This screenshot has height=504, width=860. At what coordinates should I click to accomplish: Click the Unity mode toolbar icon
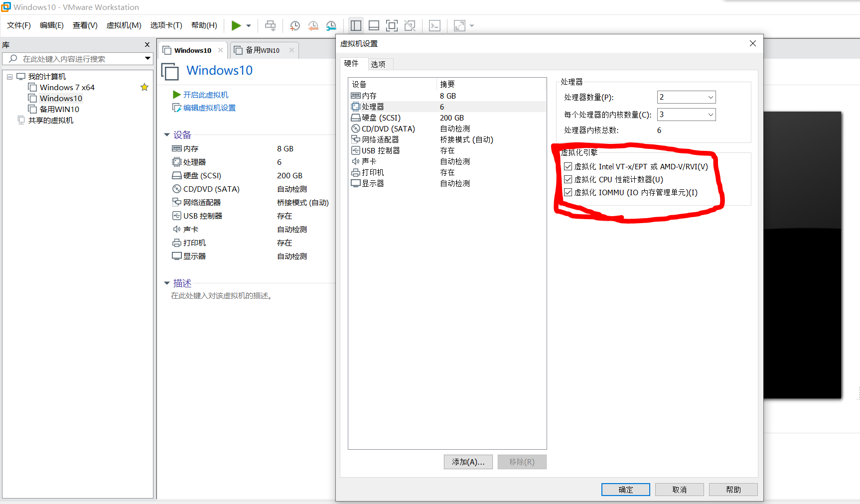[x=410, y=25]
